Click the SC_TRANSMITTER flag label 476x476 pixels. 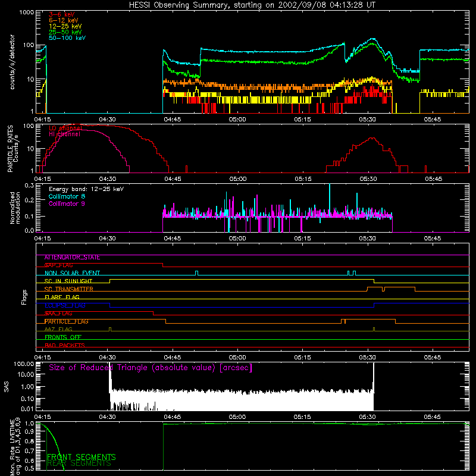coord(68,289)
